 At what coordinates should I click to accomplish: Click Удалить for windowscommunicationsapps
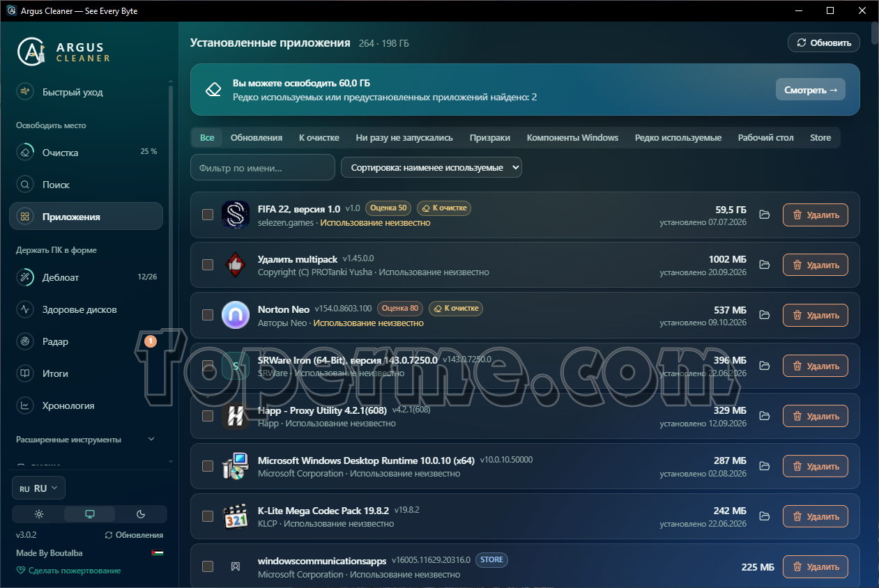[816, 566]
